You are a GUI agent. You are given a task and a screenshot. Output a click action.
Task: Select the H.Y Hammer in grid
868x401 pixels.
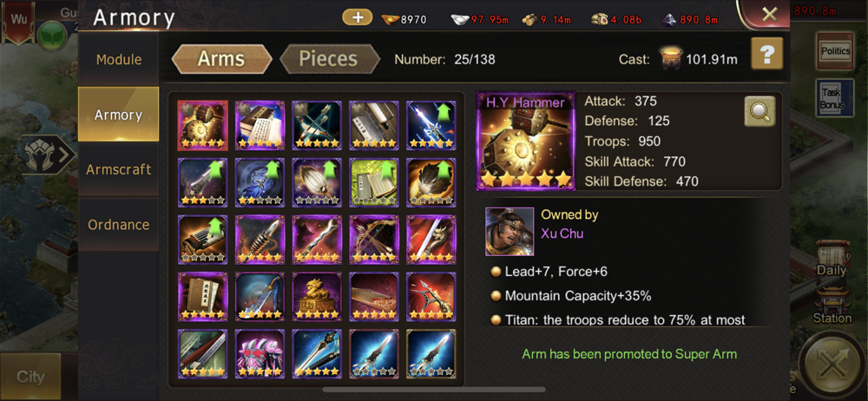coord(202,125)
